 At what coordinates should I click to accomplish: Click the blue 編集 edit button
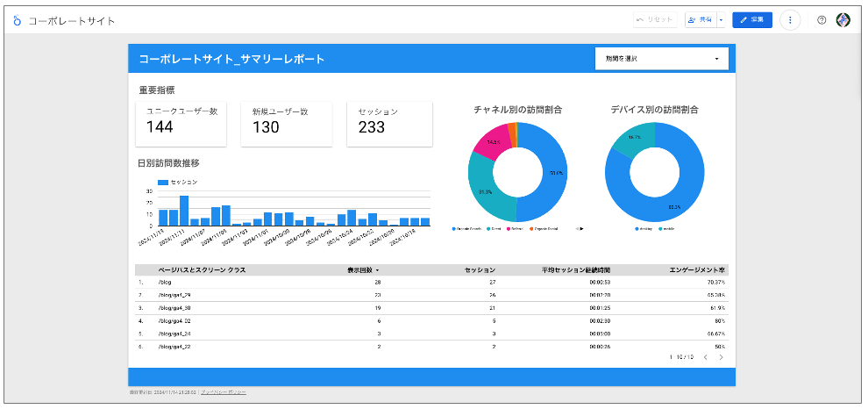click(751, 20)
